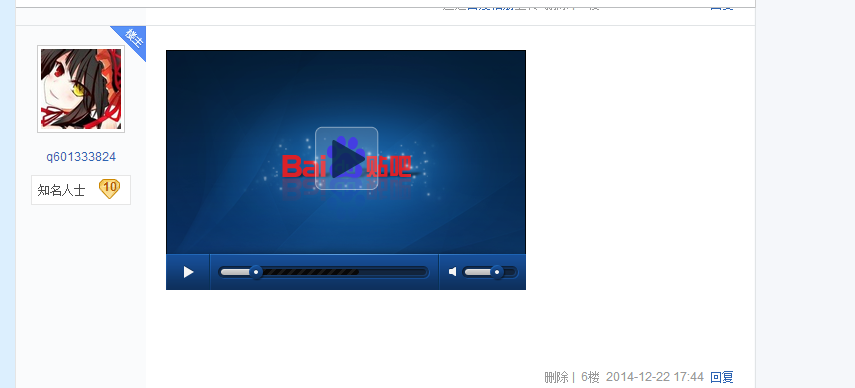Click 删除 to delete the post

coord(556,377)
